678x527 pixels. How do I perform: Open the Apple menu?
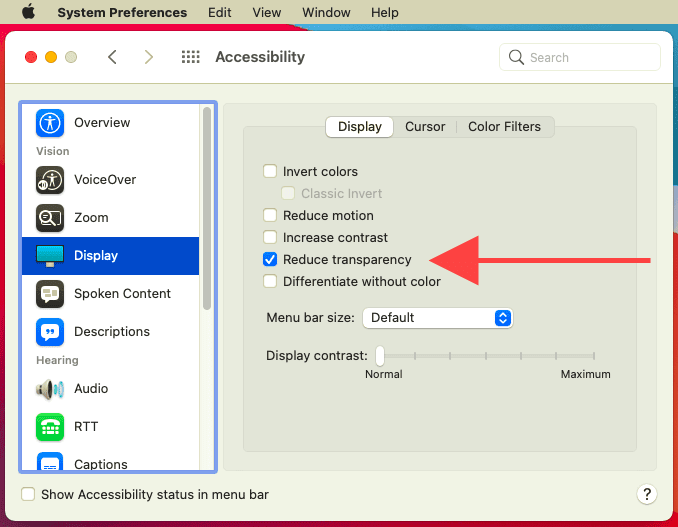pyautogui.click(x=29, y=12)
